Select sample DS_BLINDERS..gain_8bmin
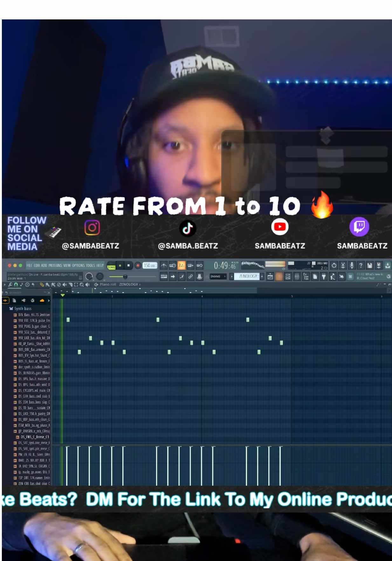Image resolution: width=392 pixels, height=561 pixels. pyautogui.click(x=32, y=373)
